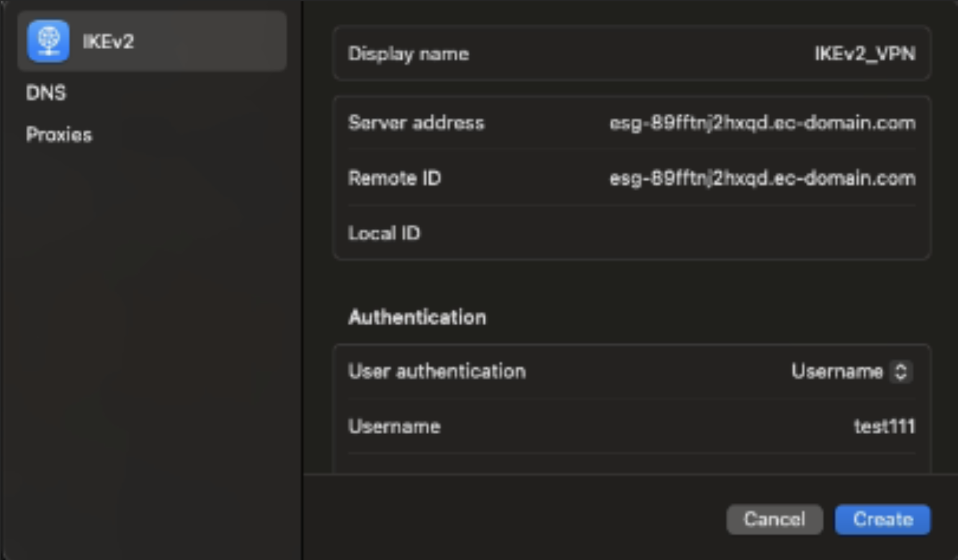Click the Server address value field

click(x=762, y=123)
